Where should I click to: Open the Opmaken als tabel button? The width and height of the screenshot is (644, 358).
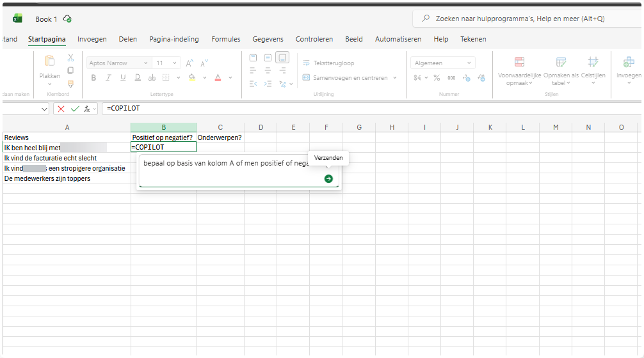click(x=561, y=70)
